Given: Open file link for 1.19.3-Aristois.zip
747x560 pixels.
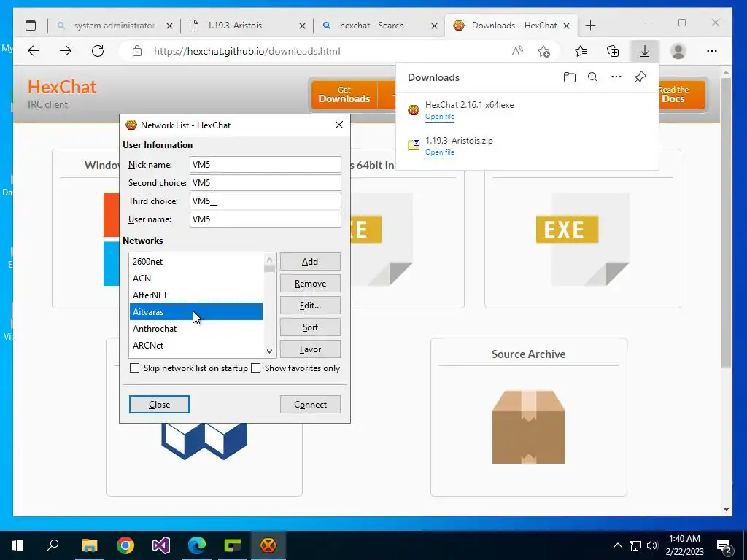Looking at the screenshot, I should pyautogui.click(x=440, y=152).
